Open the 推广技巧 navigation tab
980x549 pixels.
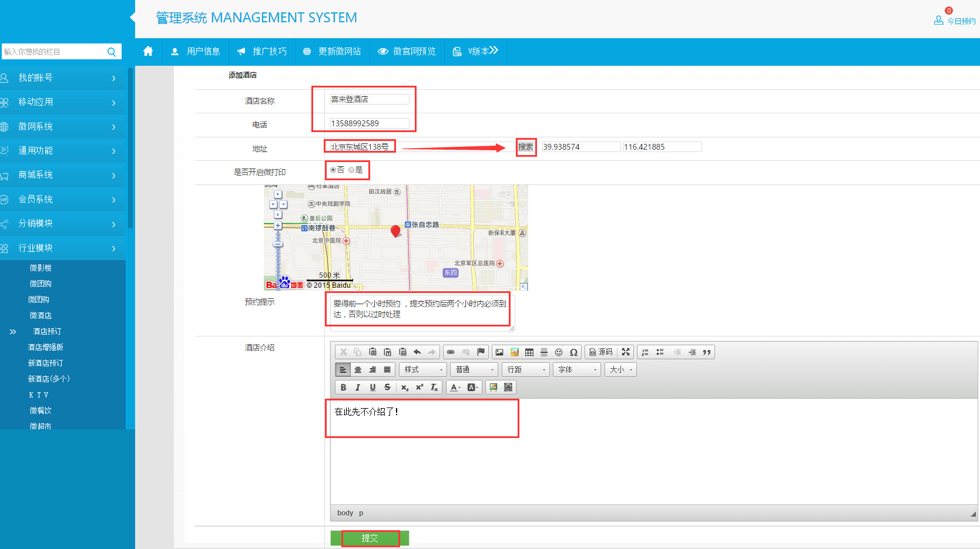(x=262, y=52)
